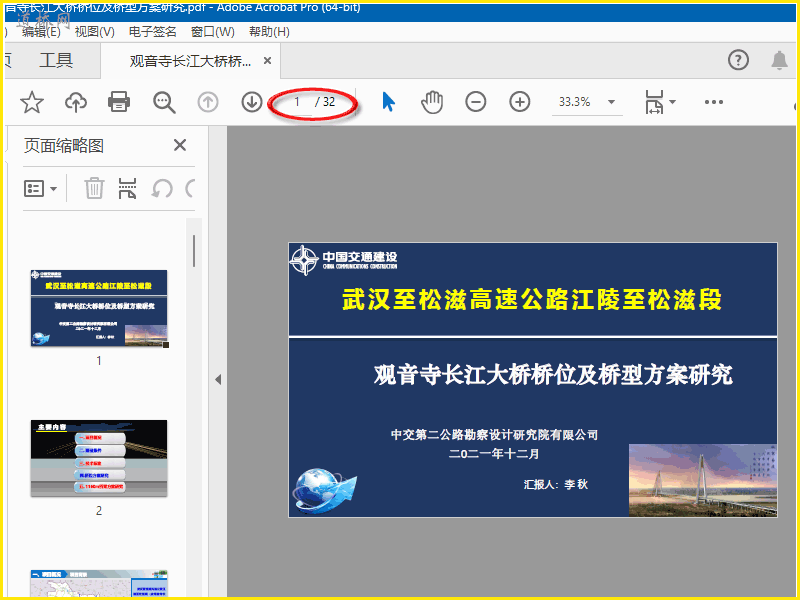Click the page number field showing 1
This screenshot has width=800, height=600.
tap(296, 102)
